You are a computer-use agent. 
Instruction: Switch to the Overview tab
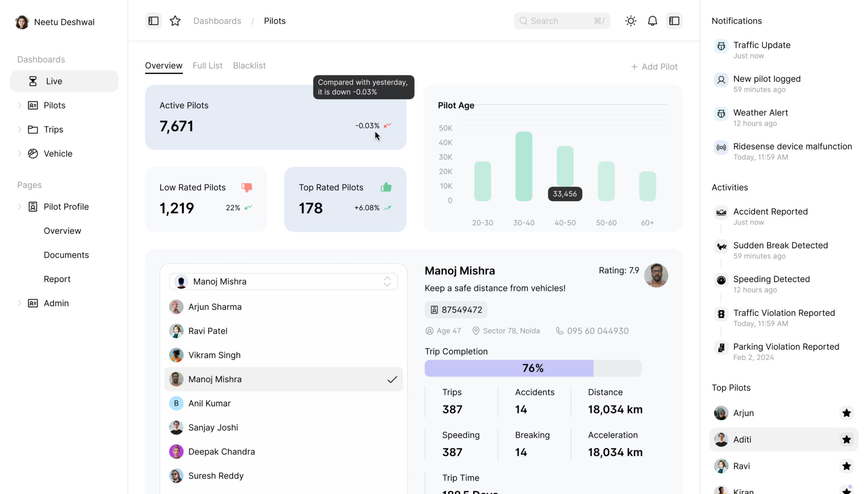tap(164, 65)
